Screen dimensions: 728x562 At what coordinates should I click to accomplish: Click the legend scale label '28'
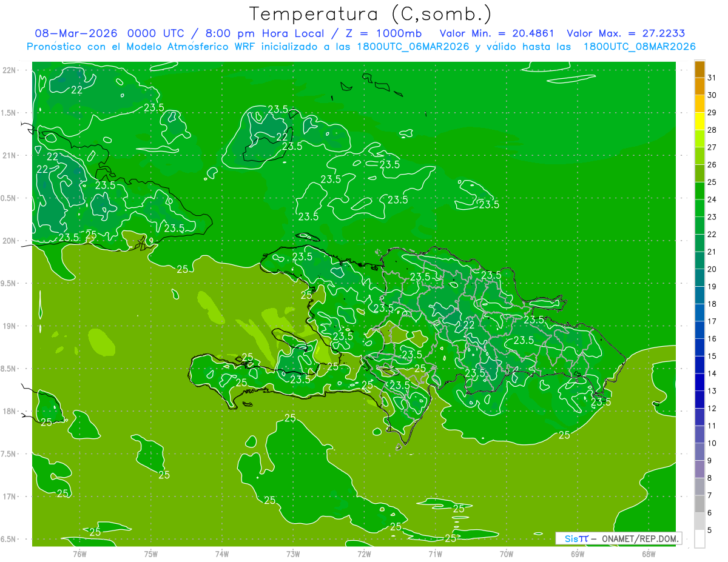pos(712,130)
